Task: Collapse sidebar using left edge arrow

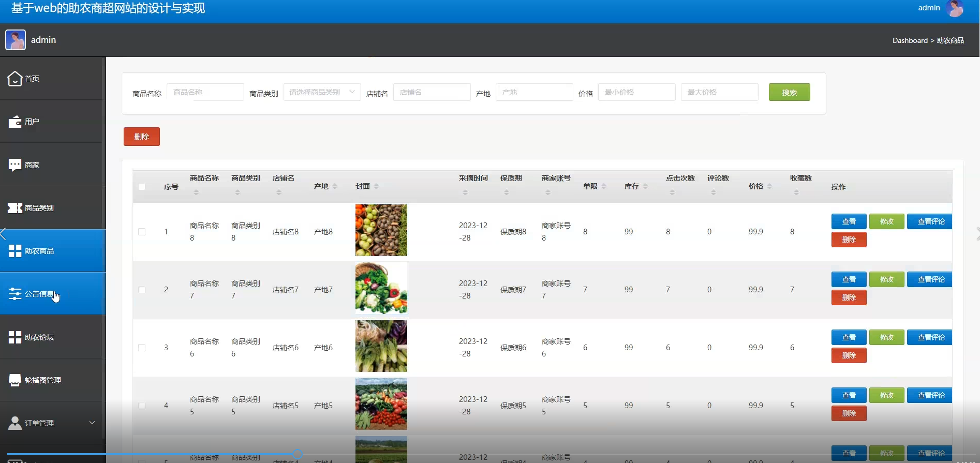Action: pos(3,234)
